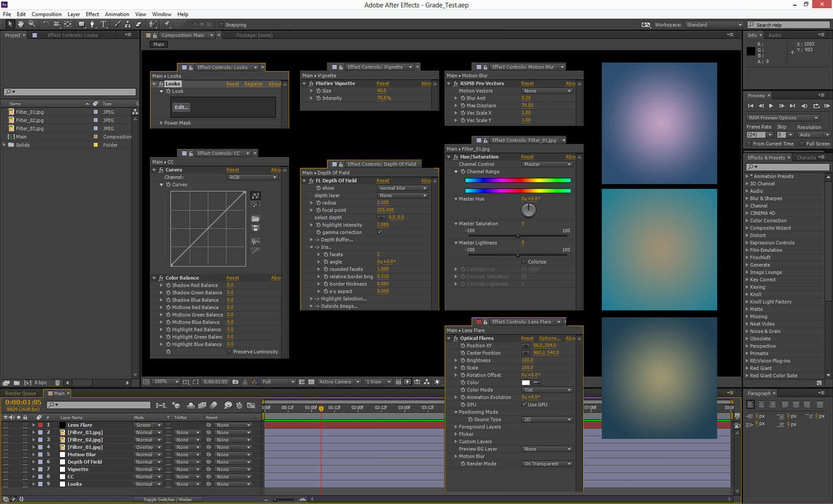Enable motion blur switch in timeline
The image size is (833, 504).
coord(213,405)
